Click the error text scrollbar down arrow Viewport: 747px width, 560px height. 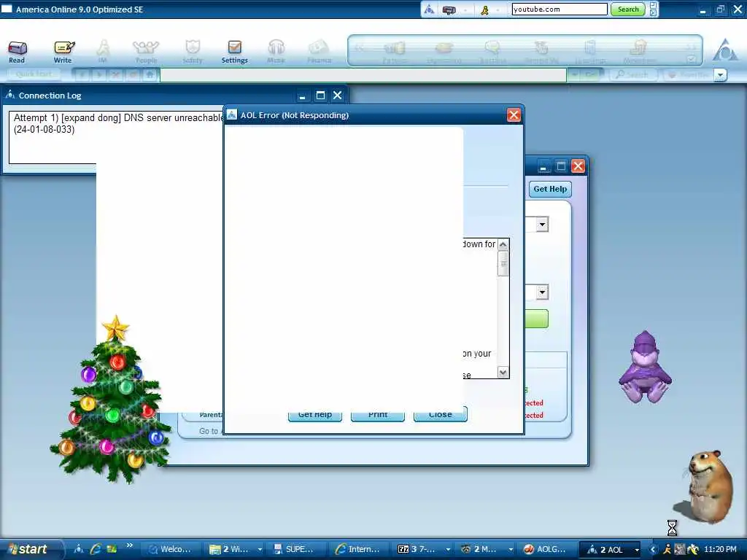click(503, 373)
